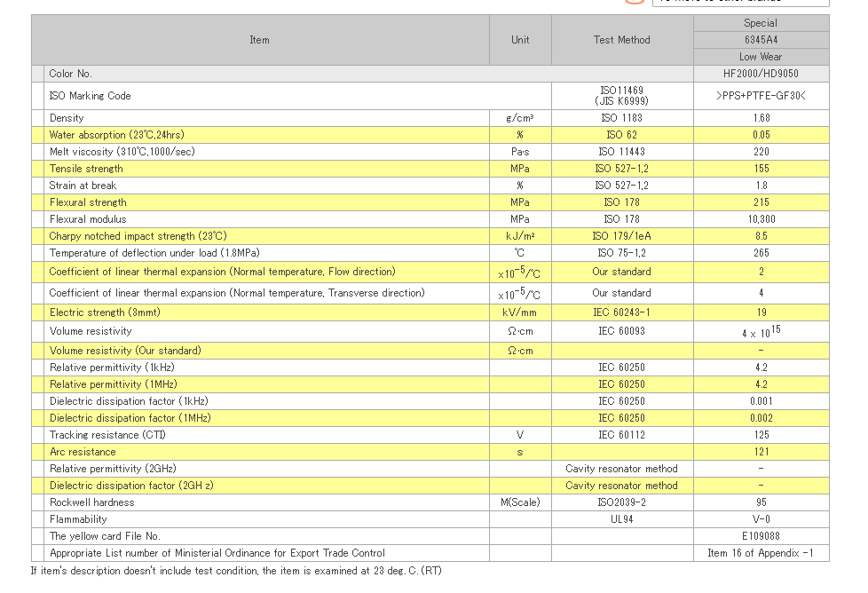The height and width of the screenshot is (593, 868).
Task: Select the "ISO Marking Code" row label
Action: click(91, 96)
